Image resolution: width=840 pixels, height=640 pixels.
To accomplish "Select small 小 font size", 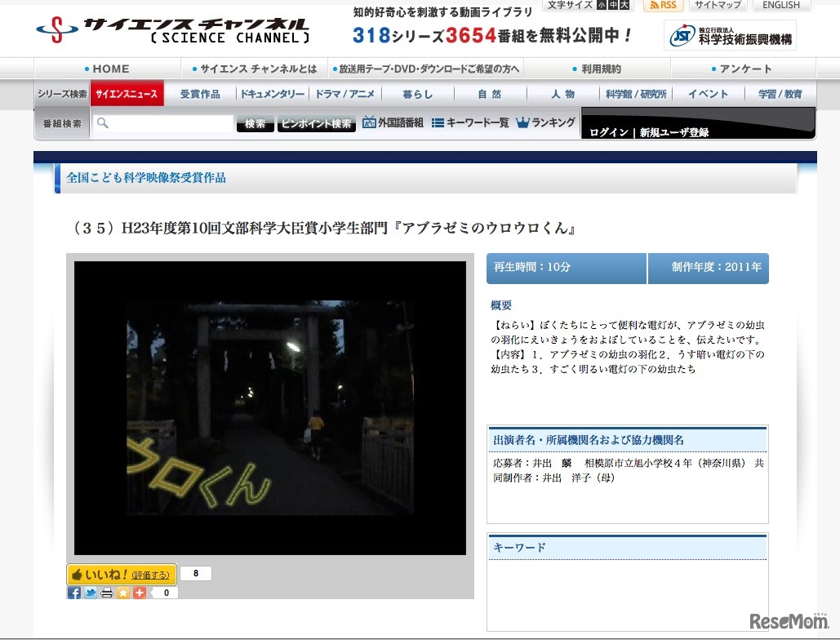I will [602, 5].
